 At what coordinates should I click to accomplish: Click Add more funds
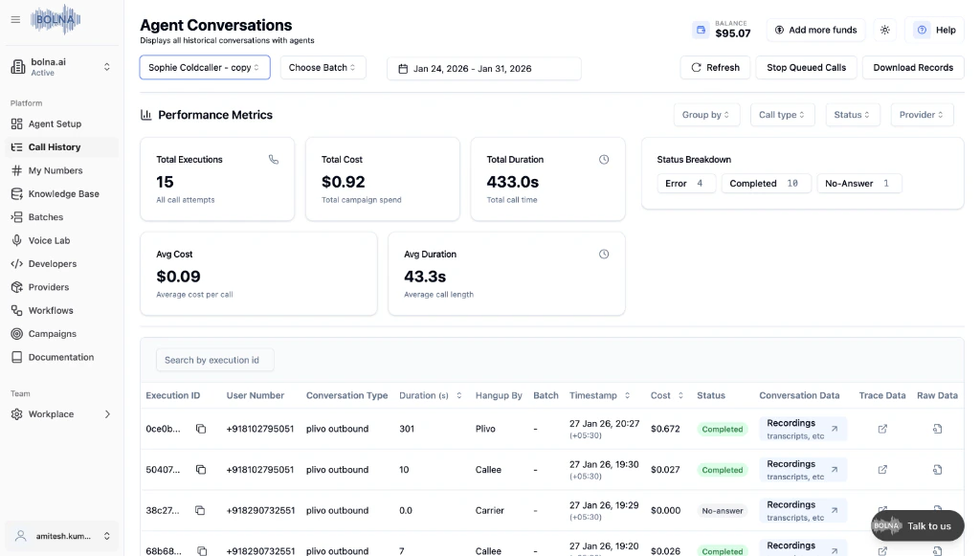click(x=815, y=30)
